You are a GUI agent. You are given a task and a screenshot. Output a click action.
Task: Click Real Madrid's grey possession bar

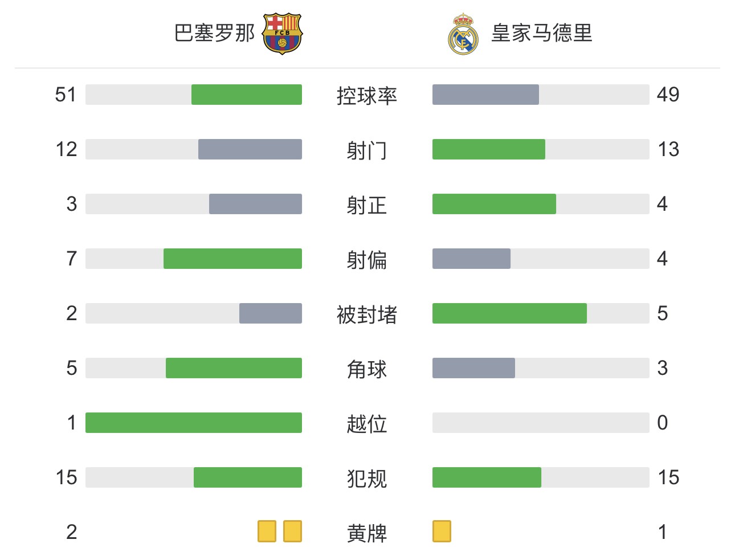[x=485, y=95]
